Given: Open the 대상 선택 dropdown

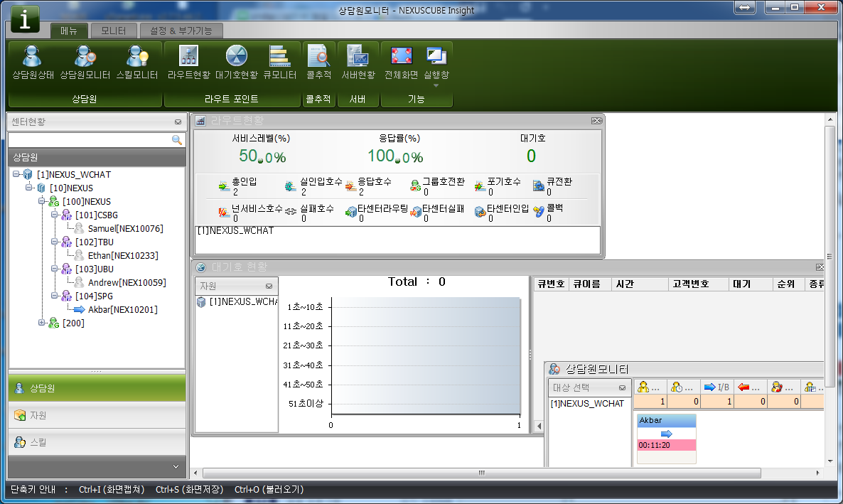Looking at the screenshot, I should 622,388.
